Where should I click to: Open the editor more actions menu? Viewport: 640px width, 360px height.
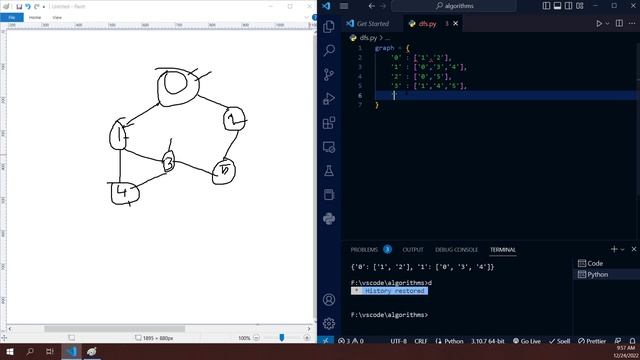632,23
